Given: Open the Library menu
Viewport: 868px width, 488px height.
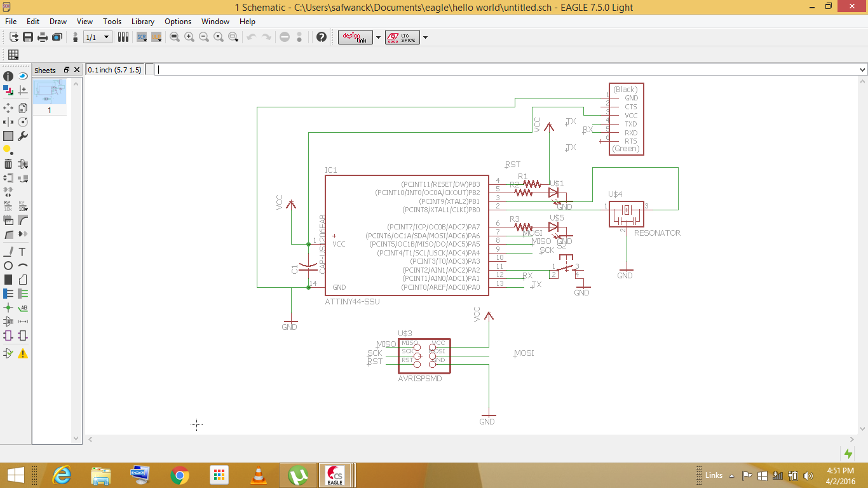Looking at the screenshot, I should pyautogui.click(x=143, y=21).
